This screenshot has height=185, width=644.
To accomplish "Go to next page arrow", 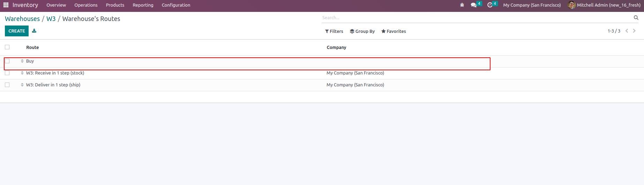I will (x=634, y=31).
